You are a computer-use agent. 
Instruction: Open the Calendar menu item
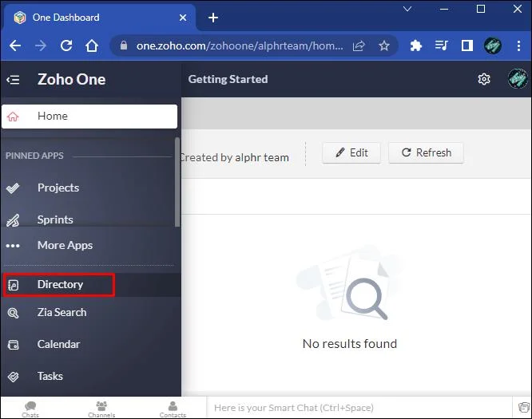click(58, 344)
